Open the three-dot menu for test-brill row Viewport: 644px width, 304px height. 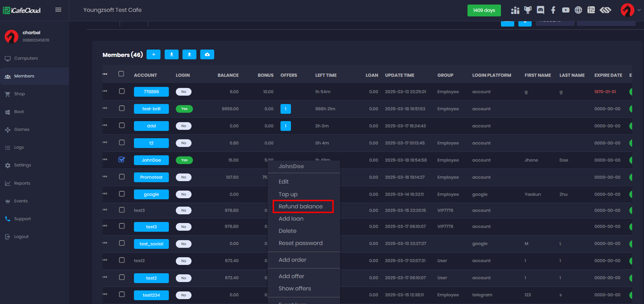tap(105, 108)
